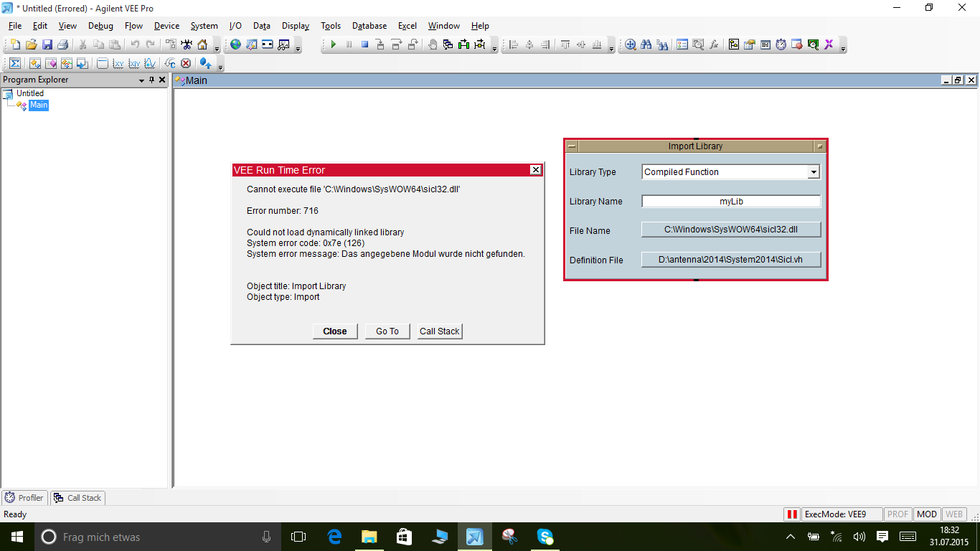Toggle pin on Program Explorer panel
The width and height of the screenshot is (980, 551).
151,80
